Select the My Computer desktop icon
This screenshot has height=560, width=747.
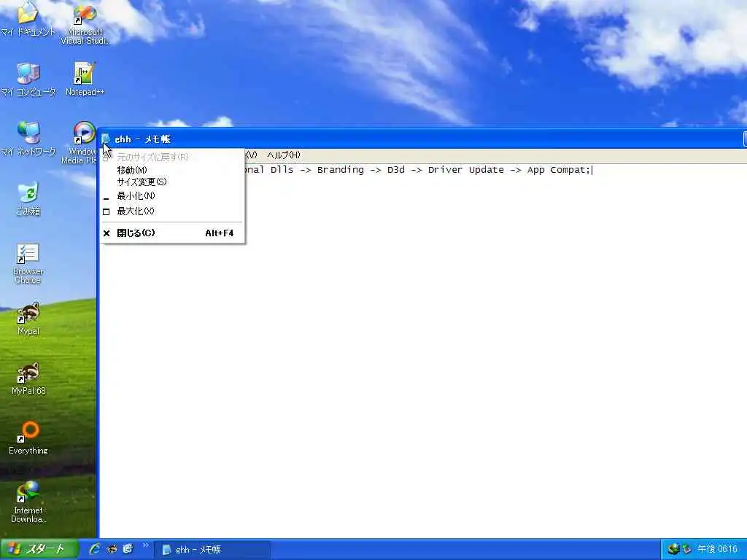28,79
